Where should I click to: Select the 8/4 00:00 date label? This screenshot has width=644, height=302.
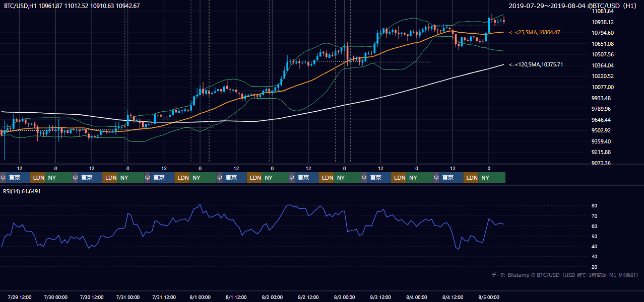417,297
